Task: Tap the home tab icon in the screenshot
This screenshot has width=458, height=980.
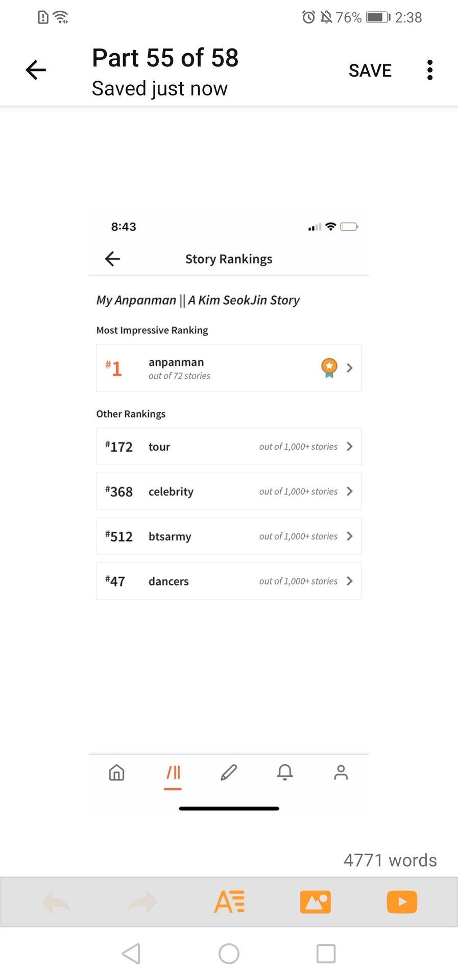Action: pos(117,773)
